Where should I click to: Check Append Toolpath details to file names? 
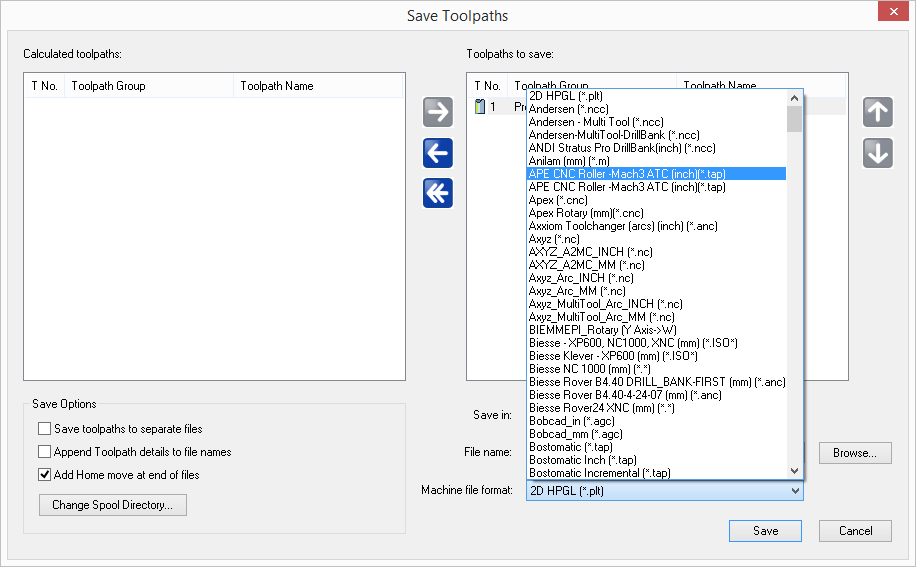click(x=44, y=452)
